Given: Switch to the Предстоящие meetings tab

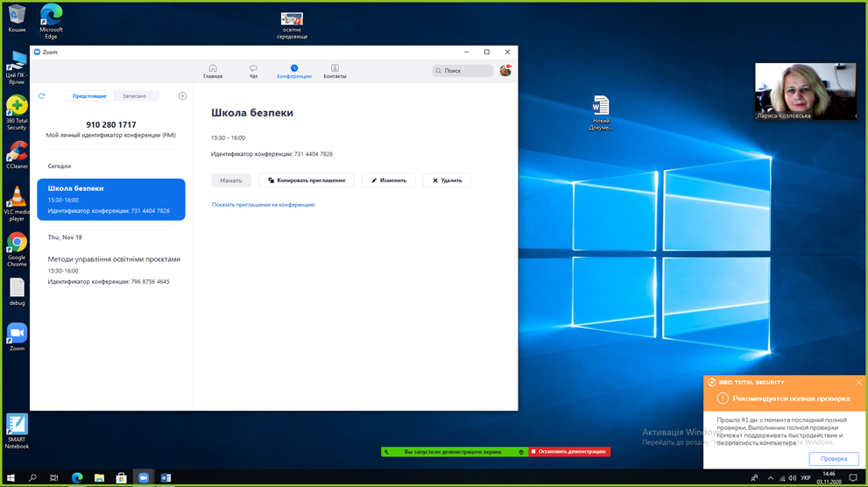Looking at the screenshot, I should (89, 95).
